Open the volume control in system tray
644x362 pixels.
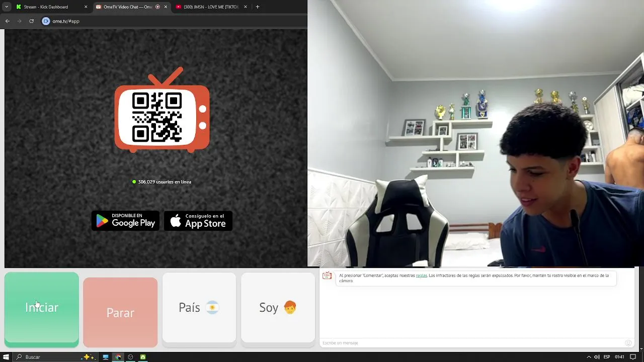(597, 357)
